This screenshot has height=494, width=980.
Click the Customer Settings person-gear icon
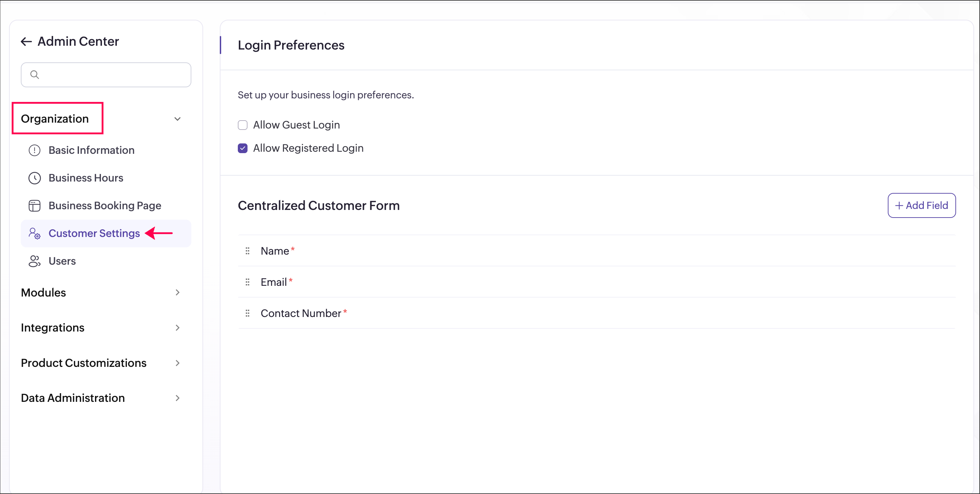(35, 233)
